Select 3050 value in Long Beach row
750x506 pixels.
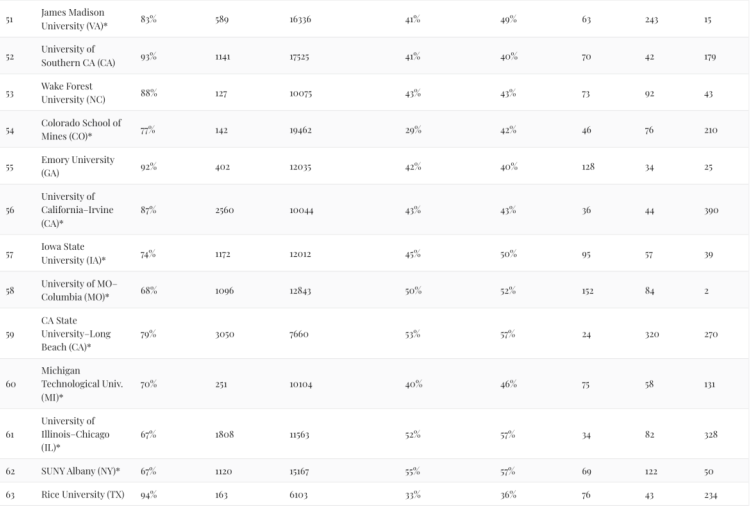coord(225,334)
